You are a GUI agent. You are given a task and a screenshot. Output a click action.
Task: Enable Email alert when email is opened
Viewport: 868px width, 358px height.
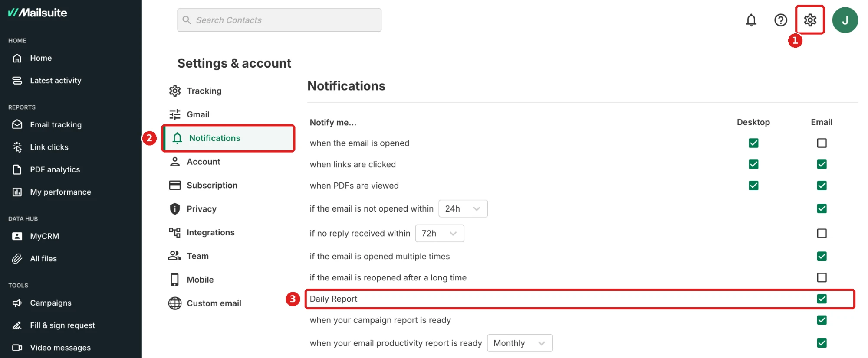822,143
